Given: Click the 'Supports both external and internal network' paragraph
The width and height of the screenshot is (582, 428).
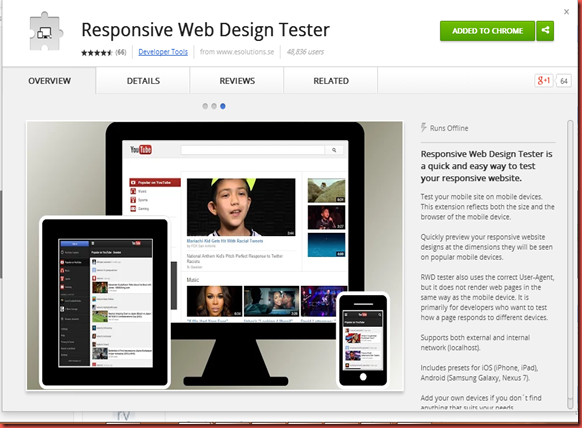Looking at the screenshot, I should [x=475, y=343].
